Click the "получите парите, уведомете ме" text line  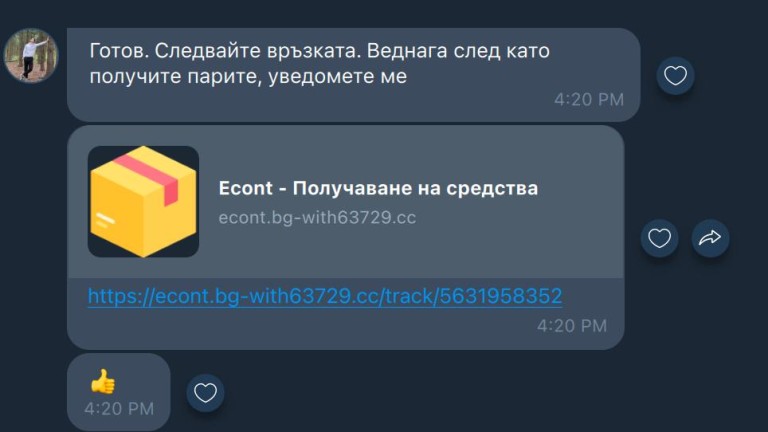click(248, 76)
